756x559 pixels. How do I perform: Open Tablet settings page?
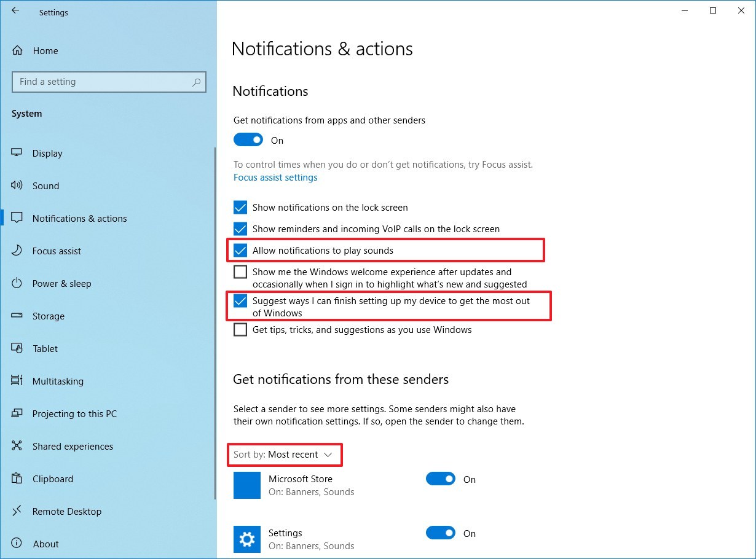(45, 349)
